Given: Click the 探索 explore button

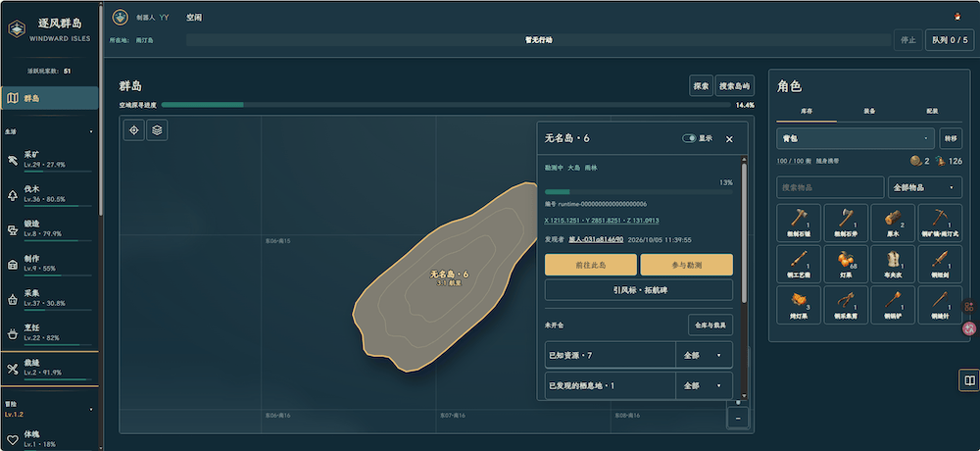Looking at the screenshot, I should click(x=701, y=86).
